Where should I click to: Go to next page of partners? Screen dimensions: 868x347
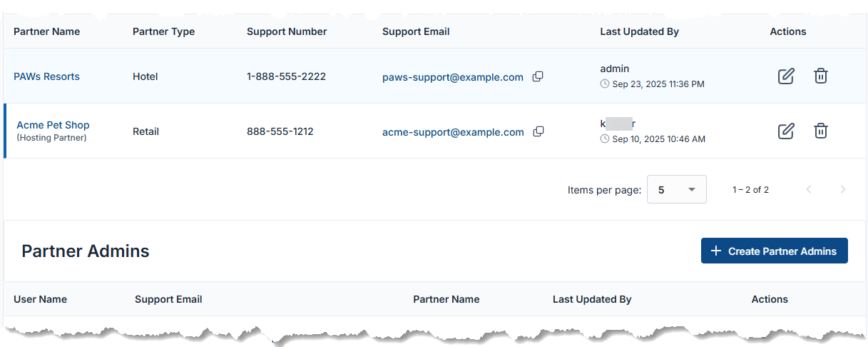click(843, 189)
